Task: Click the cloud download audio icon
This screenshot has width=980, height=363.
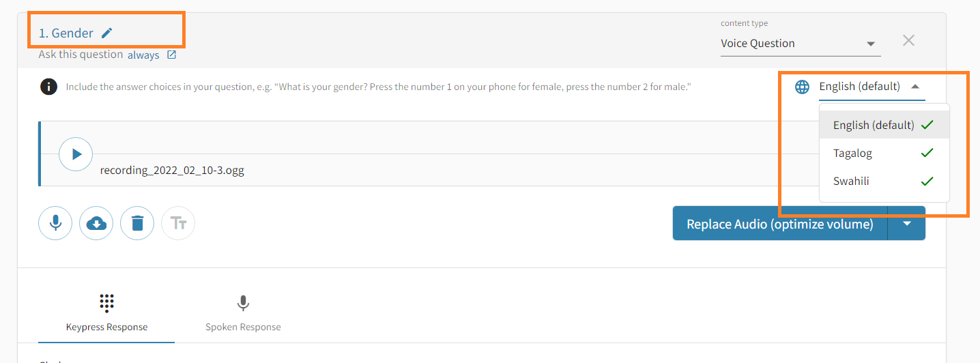Action: tap(96, 223)
